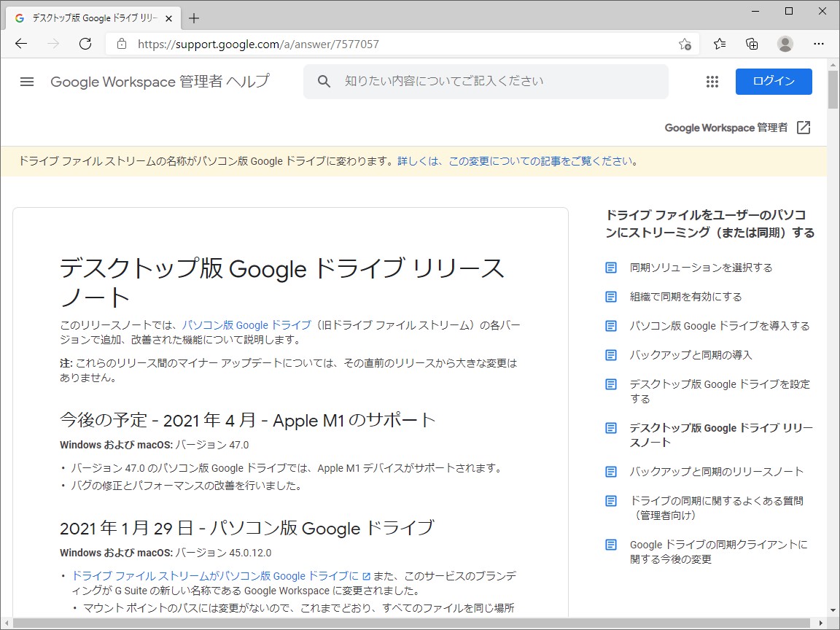Image resolution: width=840 pixels, height=630 pixels.
Task: Open the Google Workspace 管理者 external link icon
Action: point(804,128)
